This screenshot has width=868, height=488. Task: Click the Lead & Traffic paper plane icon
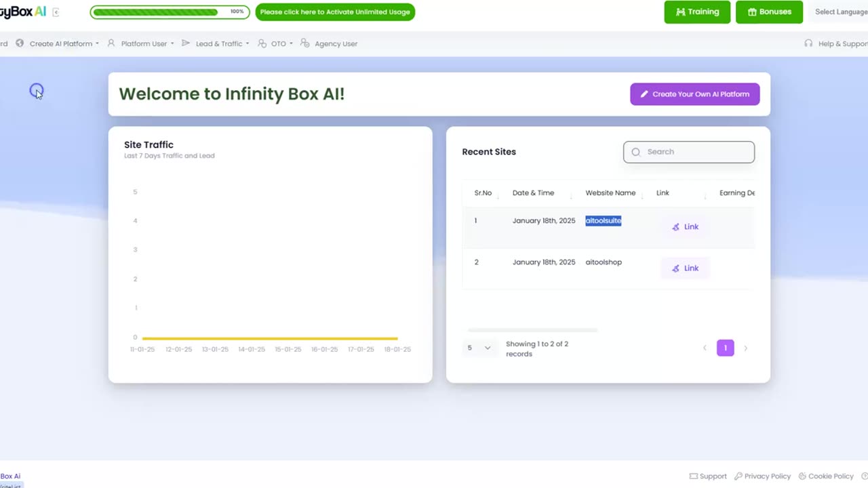point(186,43)
